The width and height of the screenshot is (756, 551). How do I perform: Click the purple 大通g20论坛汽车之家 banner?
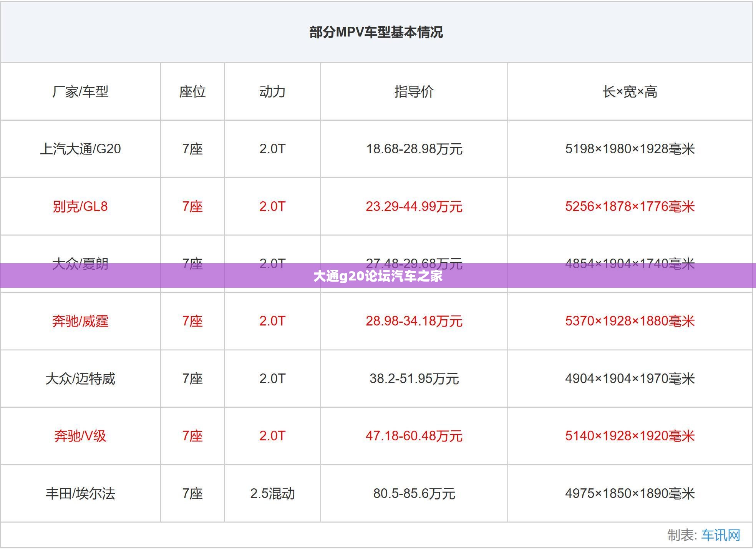coord(378,275)
